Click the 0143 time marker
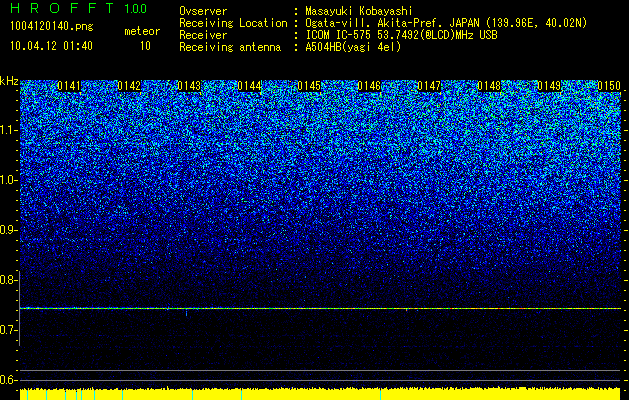 click(189, 86)
